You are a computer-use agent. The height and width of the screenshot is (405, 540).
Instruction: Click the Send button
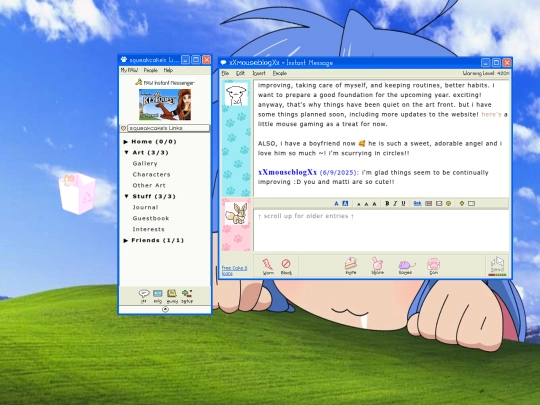[497, 266]
